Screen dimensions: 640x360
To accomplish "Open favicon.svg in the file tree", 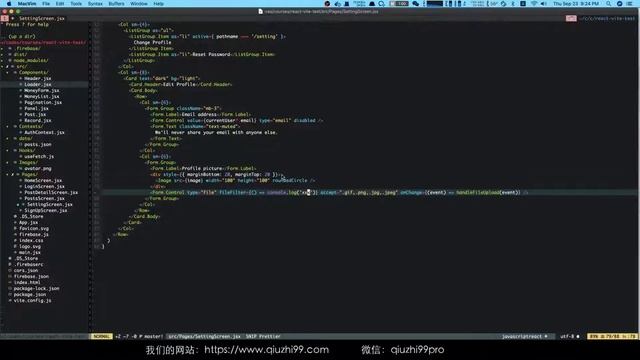I will pos(33,229).
